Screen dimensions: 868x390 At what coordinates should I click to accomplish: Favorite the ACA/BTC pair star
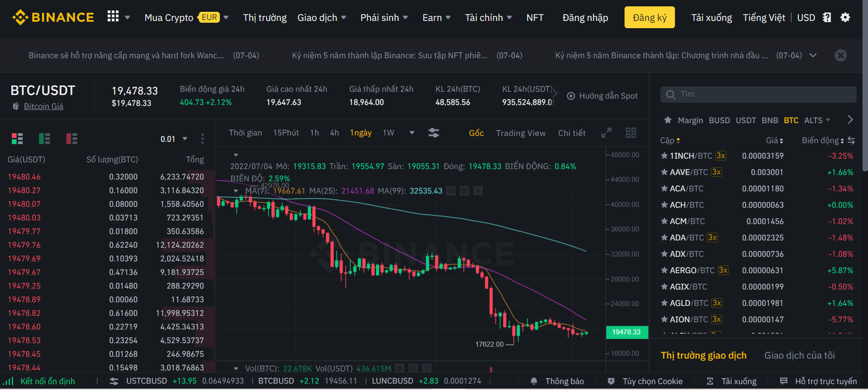[665, 189]
